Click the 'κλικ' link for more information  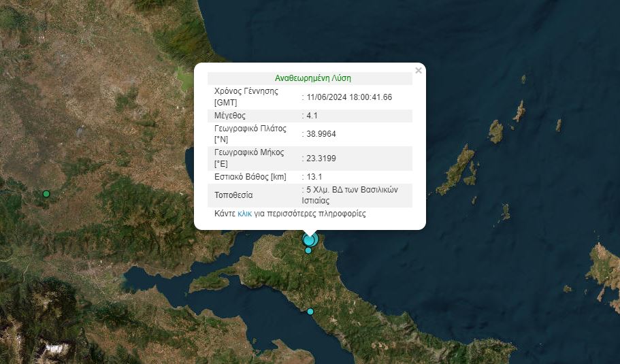point(245,213)
